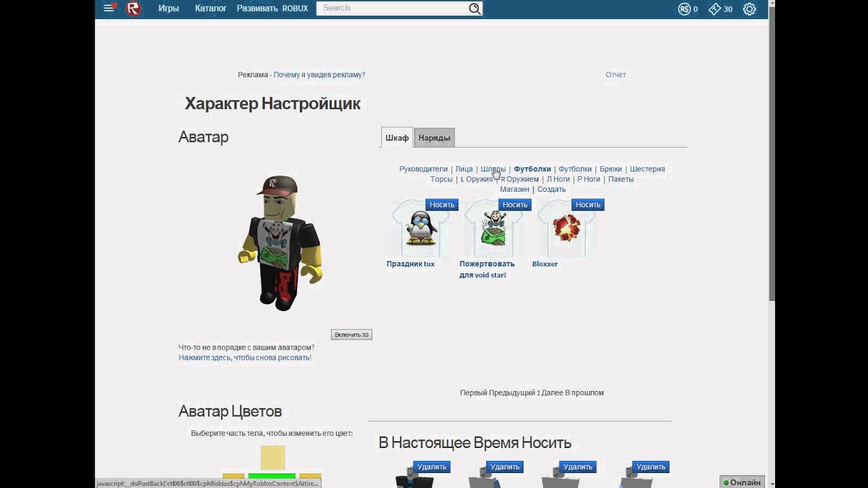Click Первый in pagination
Image resolution: width=868 pixels, height=488 pixels.
(x=474, y=392)
